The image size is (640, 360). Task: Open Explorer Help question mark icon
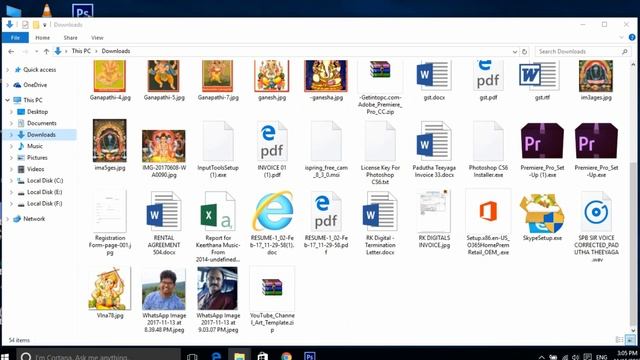pyautogui.click(x=632, y=37)
